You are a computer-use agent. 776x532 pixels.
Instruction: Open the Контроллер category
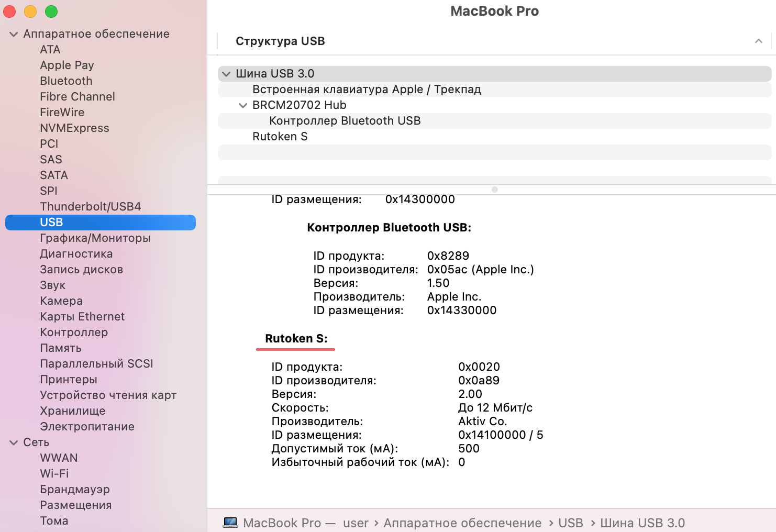click(74, 332)
